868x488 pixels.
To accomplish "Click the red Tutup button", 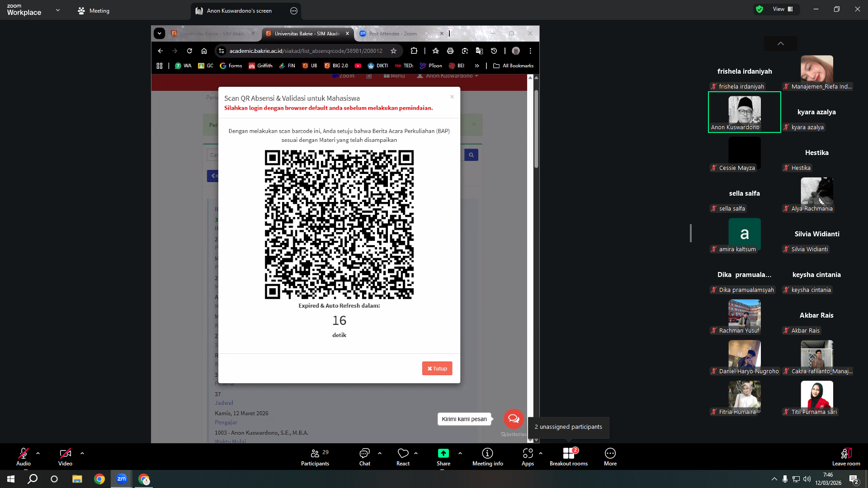I will 437,368.
